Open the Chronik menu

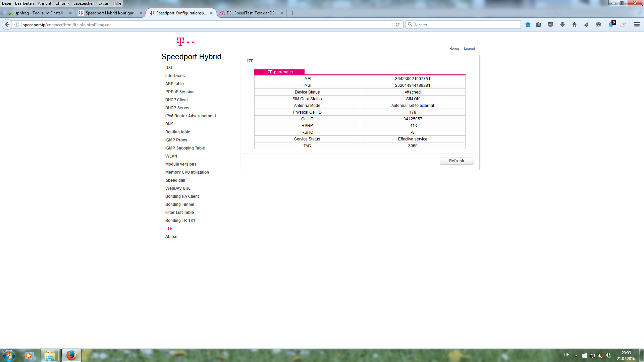[62, 3]
